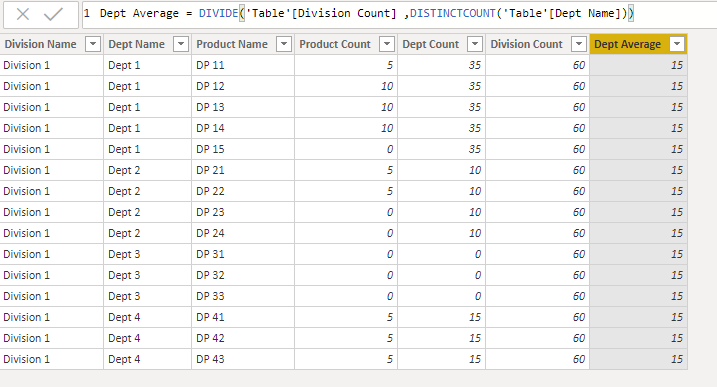Viewport: 717px width, 387px height.
Task: Commit the formula with the checkmark icon
Action: tap(54, 15)
